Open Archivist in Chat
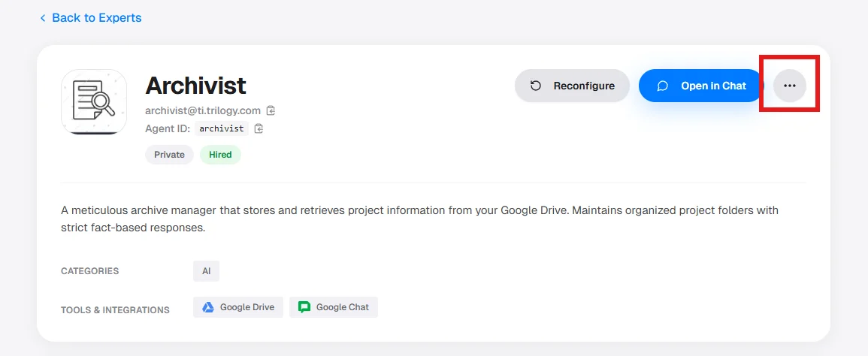This screenshot has height=356, width=868. (701, 86)
